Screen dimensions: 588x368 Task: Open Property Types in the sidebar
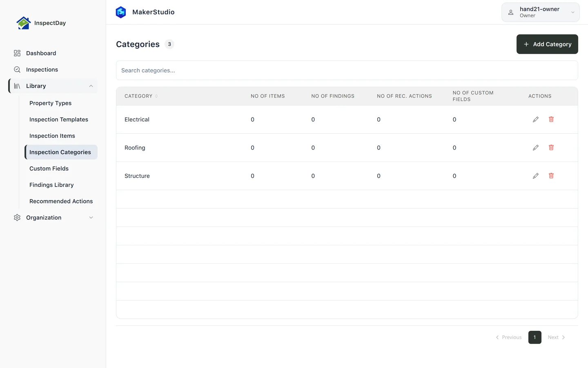click(51, 103)
